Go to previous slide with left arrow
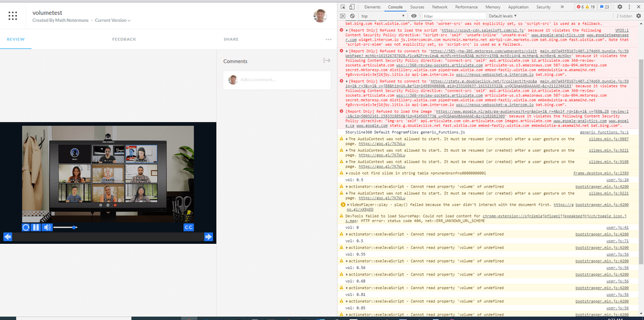Image resolution: width=644 pixels, height=320 pixels. coord(7,237)
